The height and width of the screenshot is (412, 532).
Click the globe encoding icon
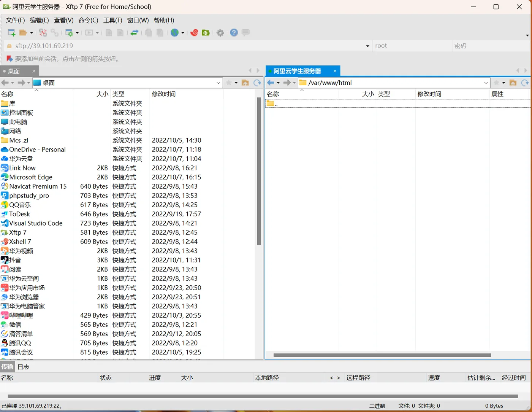click(x=174, y=33)
